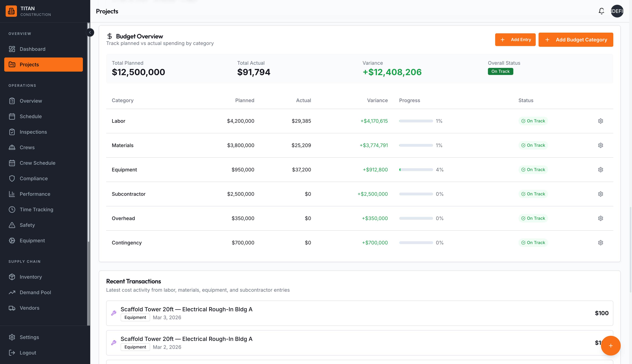Click Materials planned amount $3,800,000
Screen dimensions: 632x364
241,145
